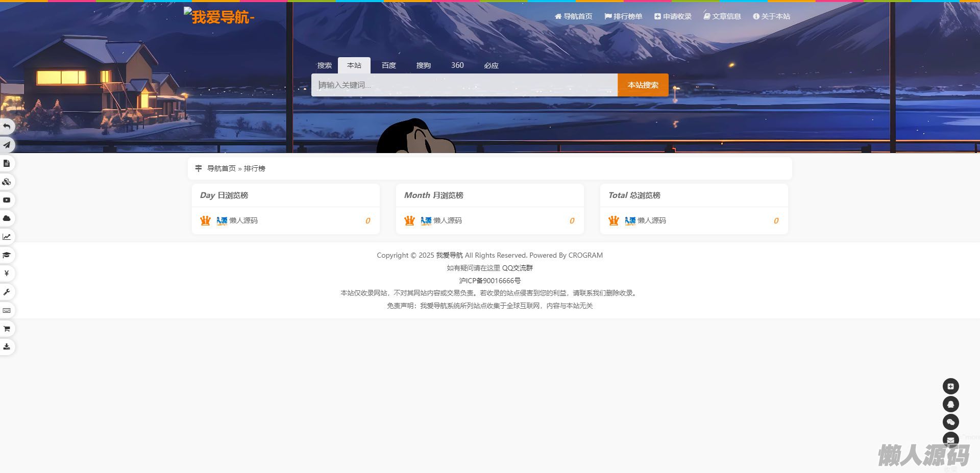
Task: Select the 本站 search tab
Action: coord(354,65)
